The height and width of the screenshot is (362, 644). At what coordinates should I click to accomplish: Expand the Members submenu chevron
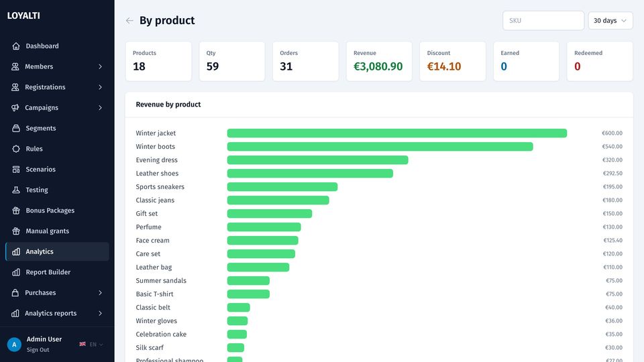point(100,66)
